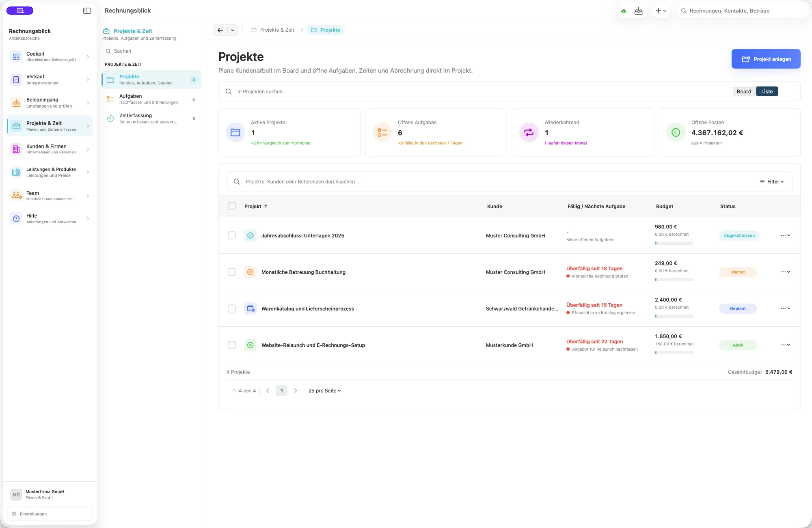Click the Einstellungen gear icon
Screen dimensions: 812x528
pyautogui.click(x=14, y=514)
